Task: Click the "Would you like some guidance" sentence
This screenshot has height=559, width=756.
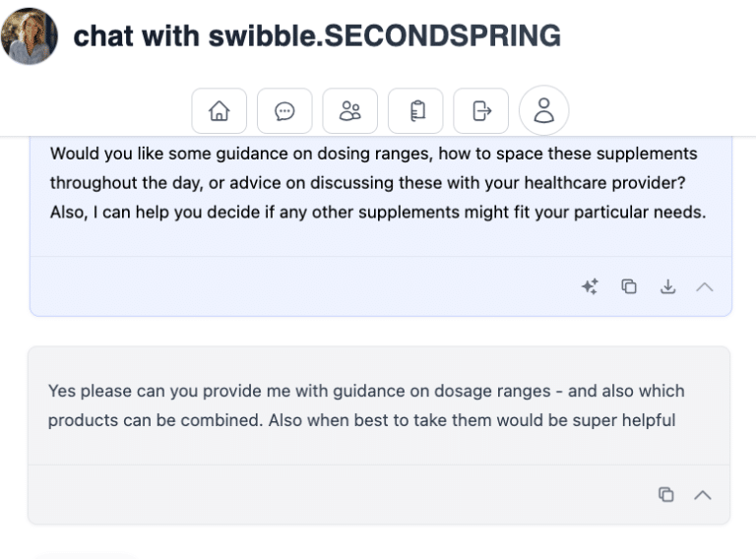Action: point(373,154)
